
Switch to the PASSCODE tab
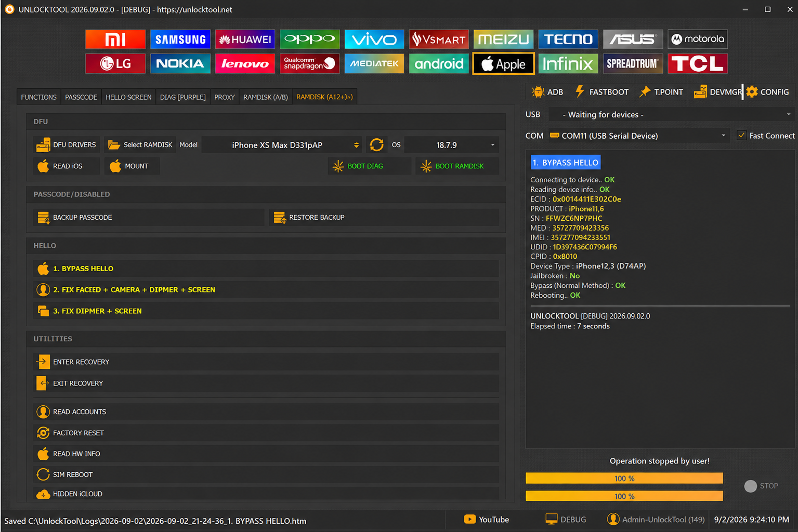81,97
